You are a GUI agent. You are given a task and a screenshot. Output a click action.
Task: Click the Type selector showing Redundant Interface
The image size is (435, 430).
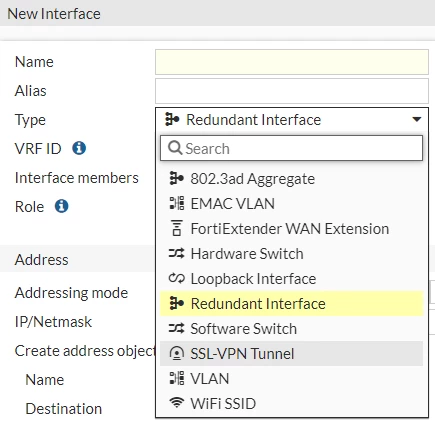click(292, 120)
